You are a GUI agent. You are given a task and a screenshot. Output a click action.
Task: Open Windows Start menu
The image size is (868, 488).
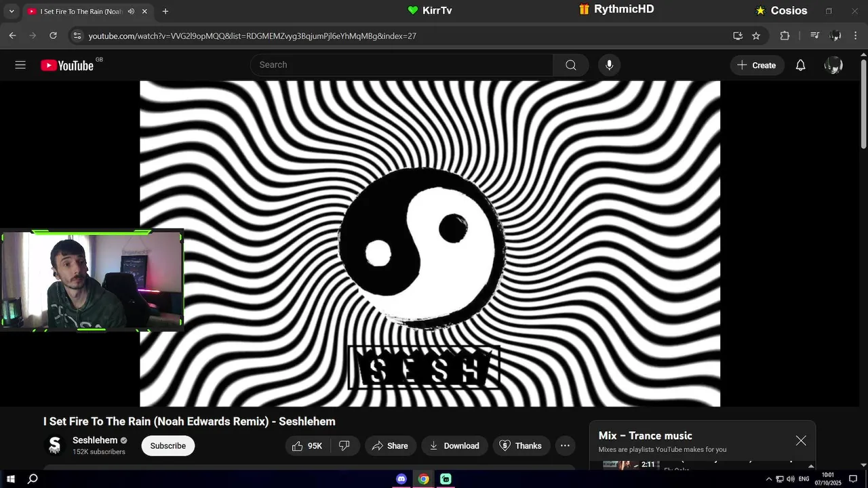click(11, 479)
